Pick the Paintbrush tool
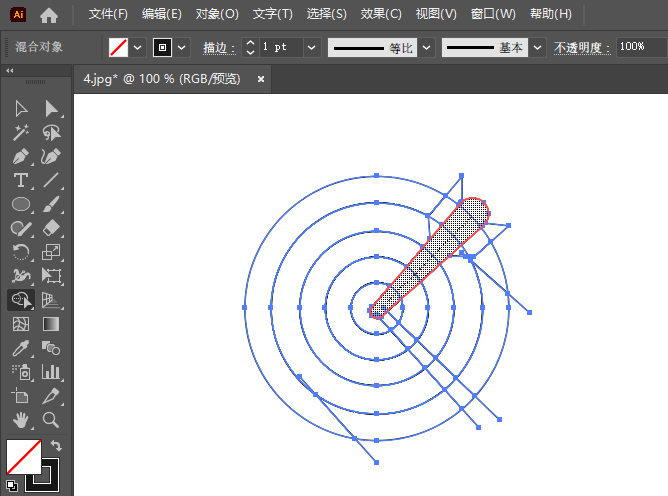Viewport: 668px width, 496px height. (x=51, y=205)
